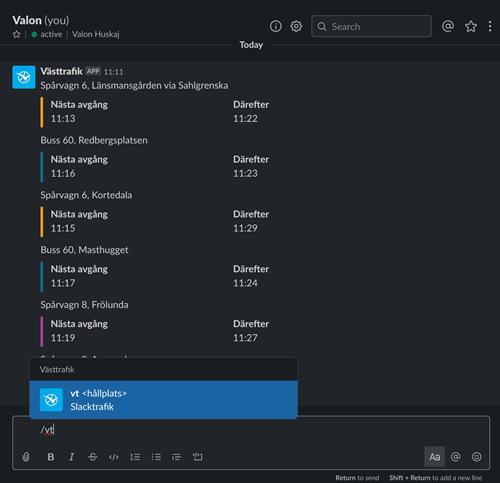Click next departure time 11:16

(x=63, y=174)
